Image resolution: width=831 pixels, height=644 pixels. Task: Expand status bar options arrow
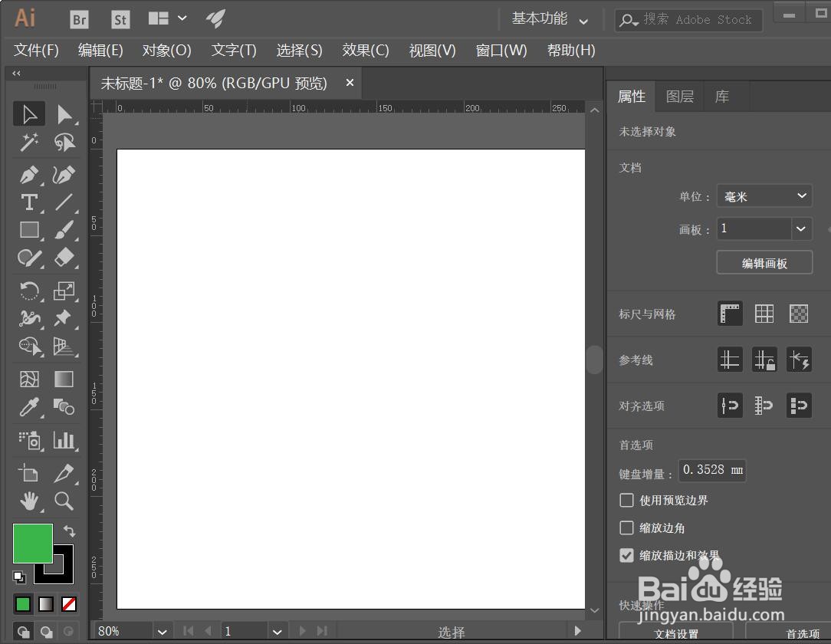[x=578, y=631]
